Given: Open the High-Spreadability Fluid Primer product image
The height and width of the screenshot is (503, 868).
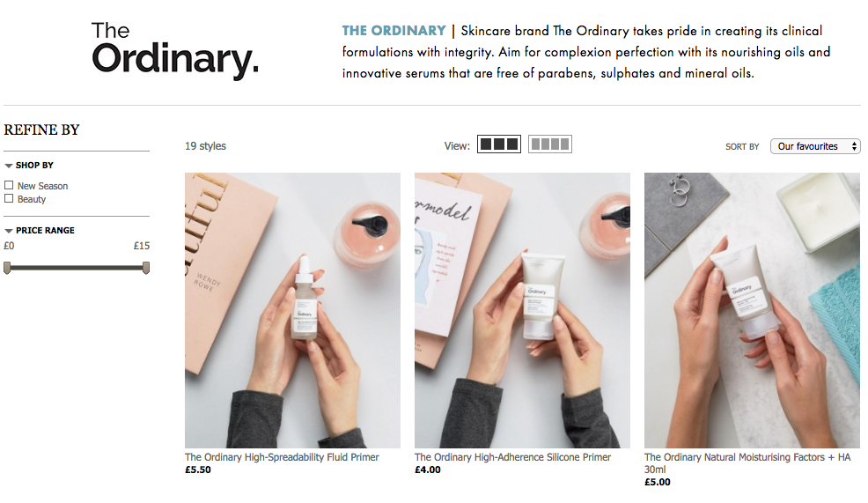Looking at the screenshot, I should tap(292, 310).
